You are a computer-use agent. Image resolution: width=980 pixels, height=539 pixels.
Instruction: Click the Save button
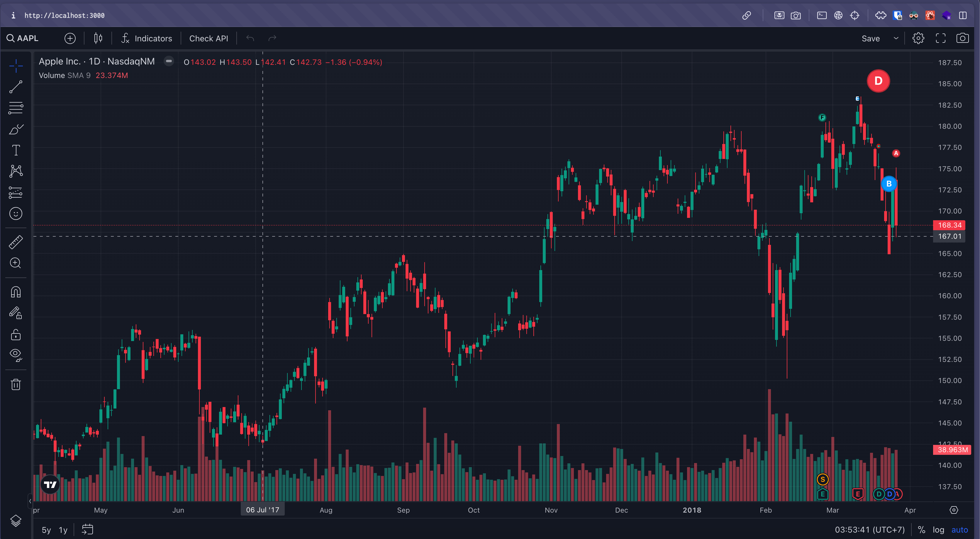[x=870, y=38]
